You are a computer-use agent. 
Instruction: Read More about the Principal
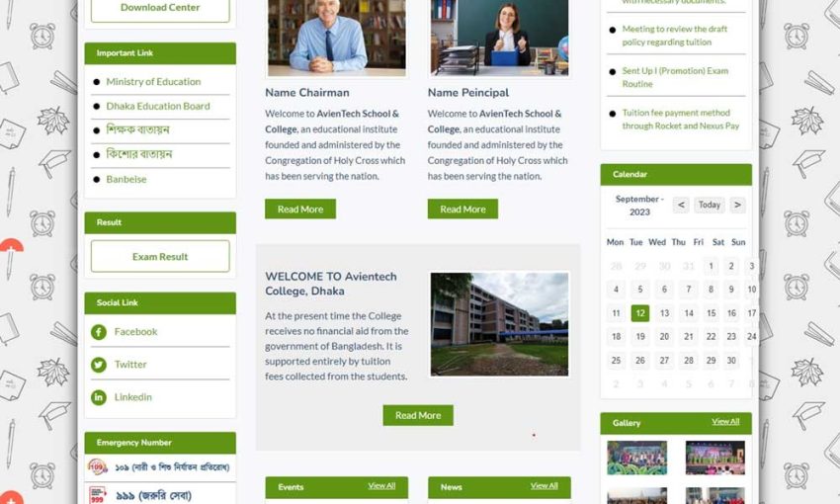(462, 210)
